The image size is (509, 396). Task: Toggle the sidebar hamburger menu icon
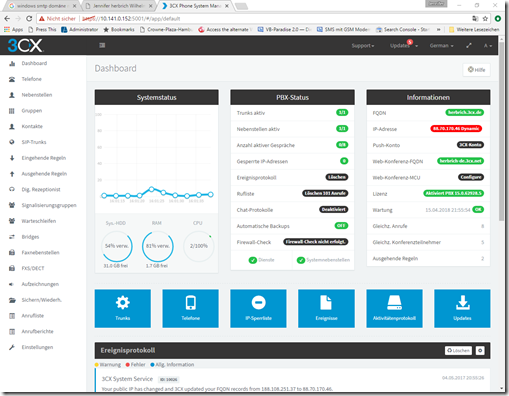[x=102, y=45]
